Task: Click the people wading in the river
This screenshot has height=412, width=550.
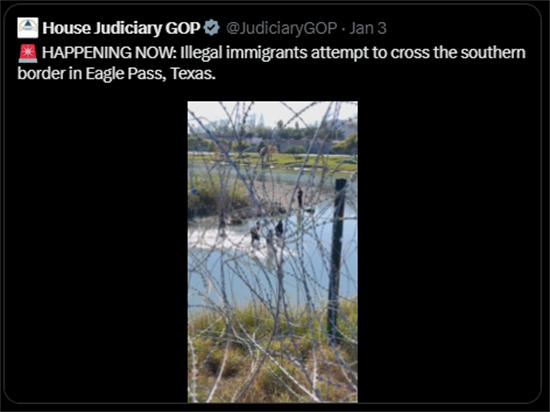Action: tap(267, 233)
